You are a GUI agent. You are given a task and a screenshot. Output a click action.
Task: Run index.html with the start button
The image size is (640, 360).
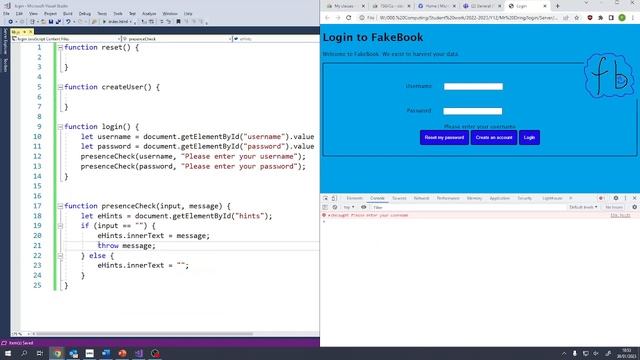pyautogui.click(x=116, y=22)
